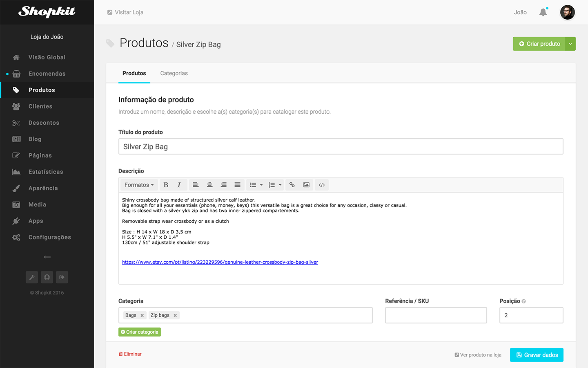
Task: Open the etsy.com listing link
Action: coord(220,262)
